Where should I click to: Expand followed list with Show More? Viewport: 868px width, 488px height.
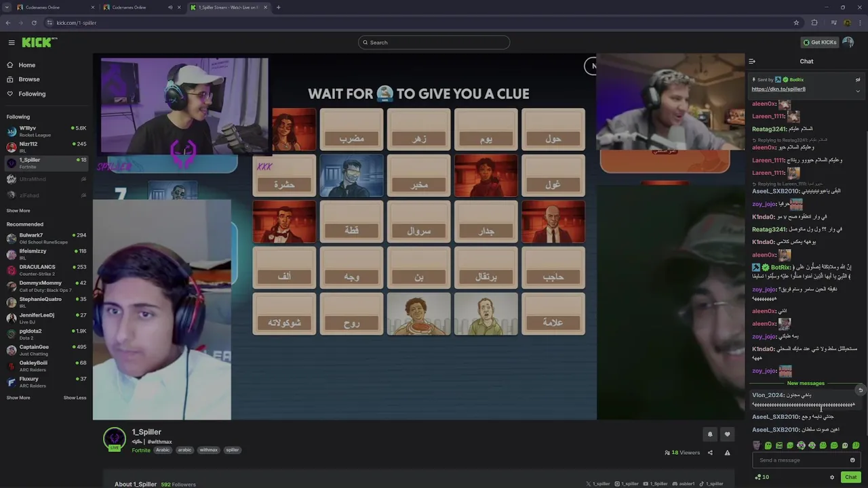click(x=18, y=210)
